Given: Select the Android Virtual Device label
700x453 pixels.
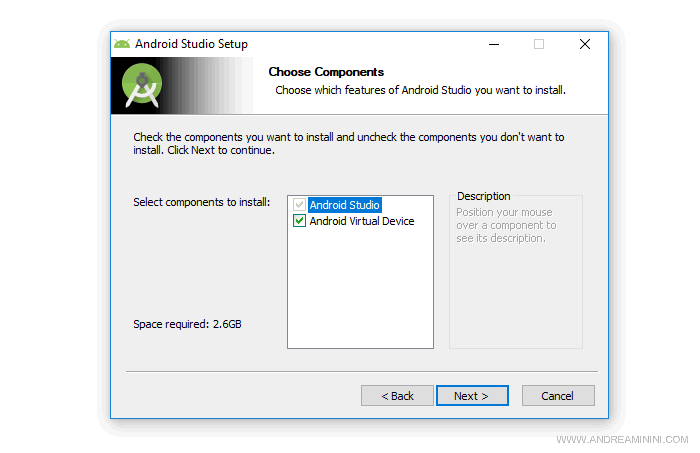Looking at the screenshot, I should (x=362, y=221).
